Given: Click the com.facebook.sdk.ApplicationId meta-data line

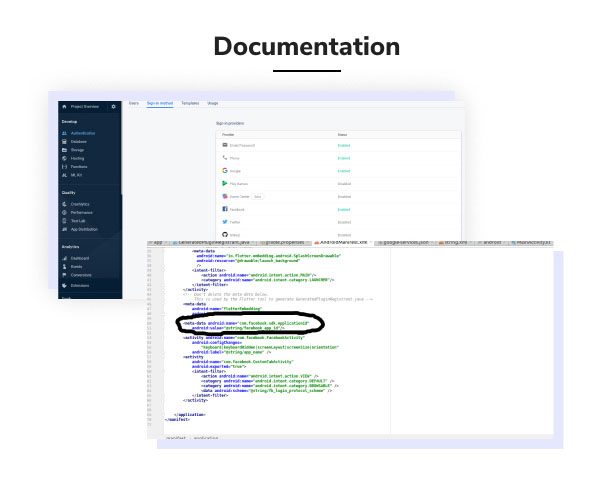Looking at the screenshot, I should [x=246, y=323].
